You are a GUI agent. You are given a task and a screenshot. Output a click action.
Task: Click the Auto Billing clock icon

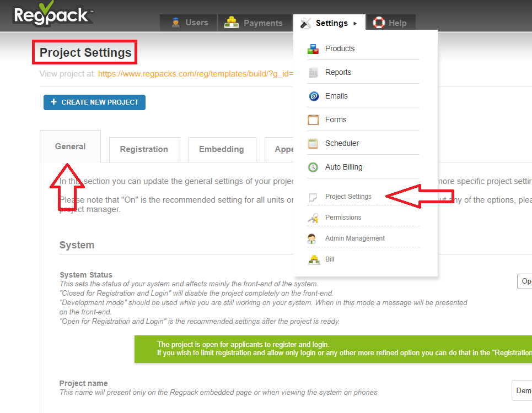point(313,167)
